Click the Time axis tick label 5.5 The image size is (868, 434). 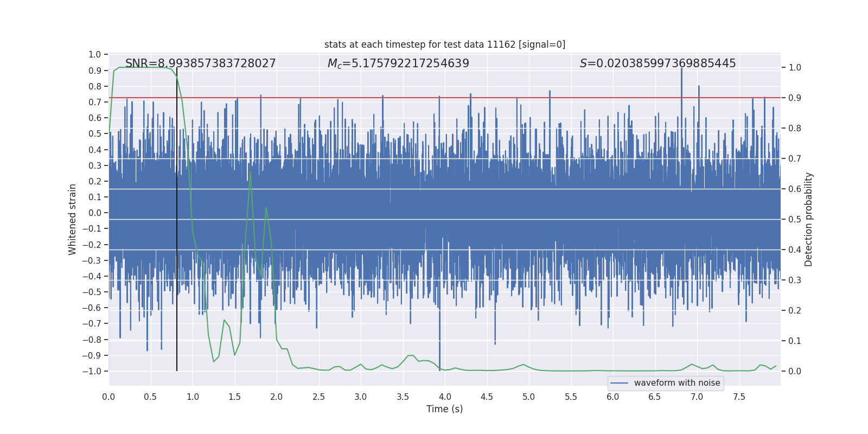tap(571, 397)
